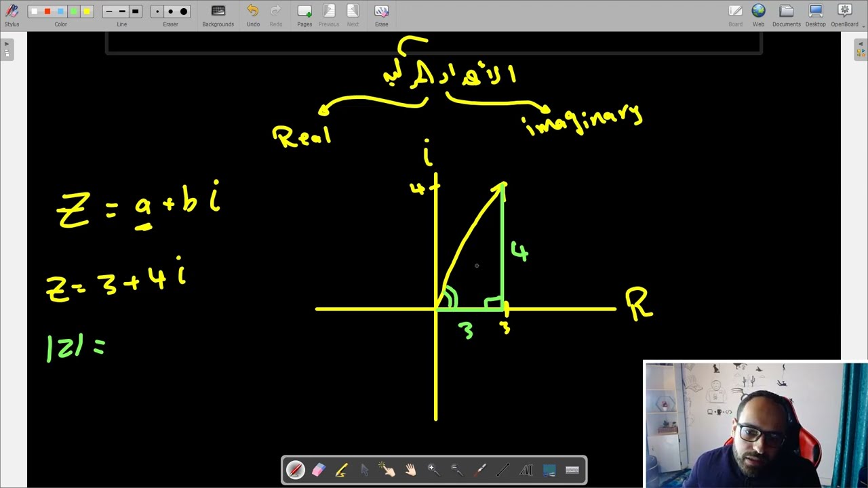Activate the Laser pointer tool
Screen dimensions: 868x488
[x=480, y=470]
